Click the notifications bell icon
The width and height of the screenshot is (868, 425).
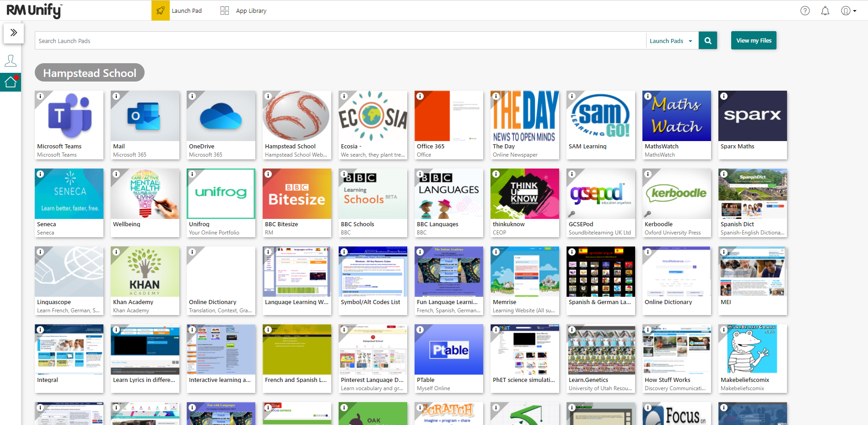click(x=825, y=11)
